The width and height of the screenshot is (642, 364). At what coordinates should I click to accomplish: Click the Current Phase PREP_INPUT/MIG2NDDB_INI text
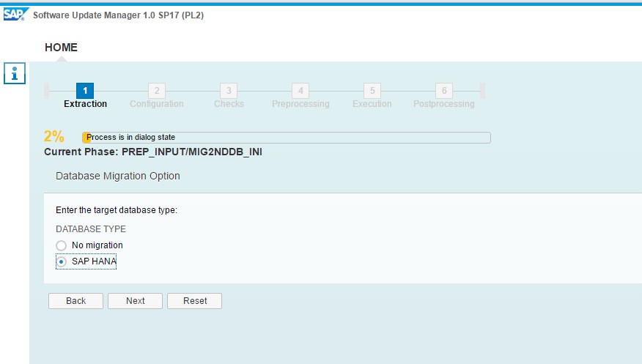click(x=153, y=152)
